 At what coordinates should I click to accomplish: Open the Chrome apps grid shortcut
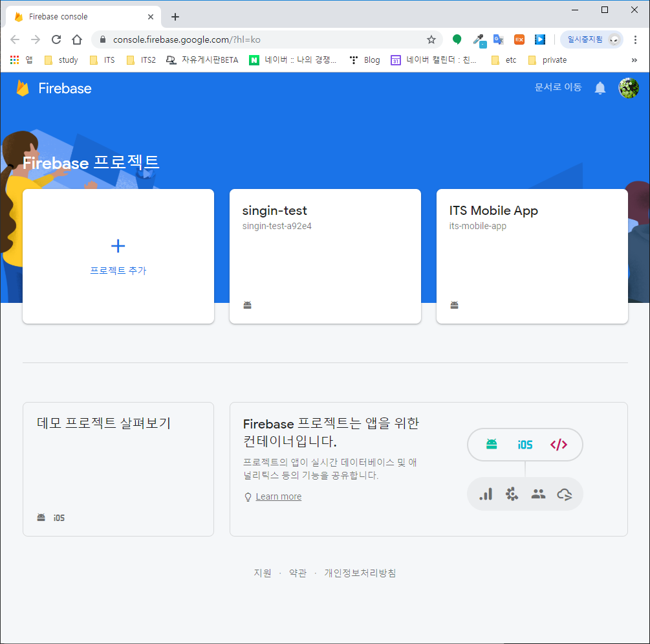click(x=21, y=60)
